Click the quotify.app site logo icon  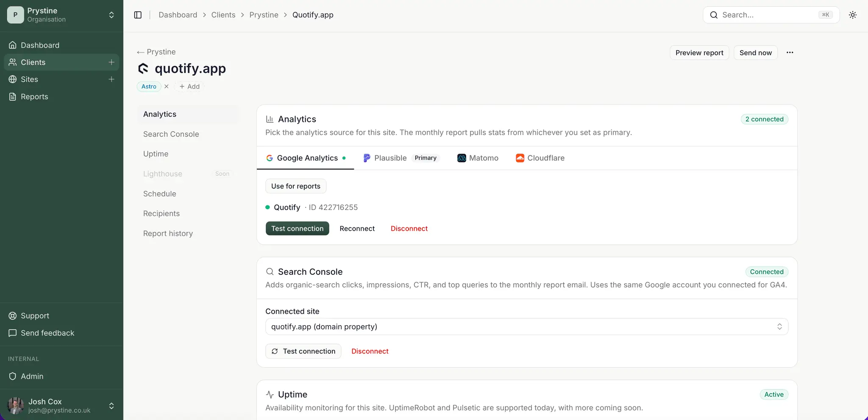click(x=143, y=68)
